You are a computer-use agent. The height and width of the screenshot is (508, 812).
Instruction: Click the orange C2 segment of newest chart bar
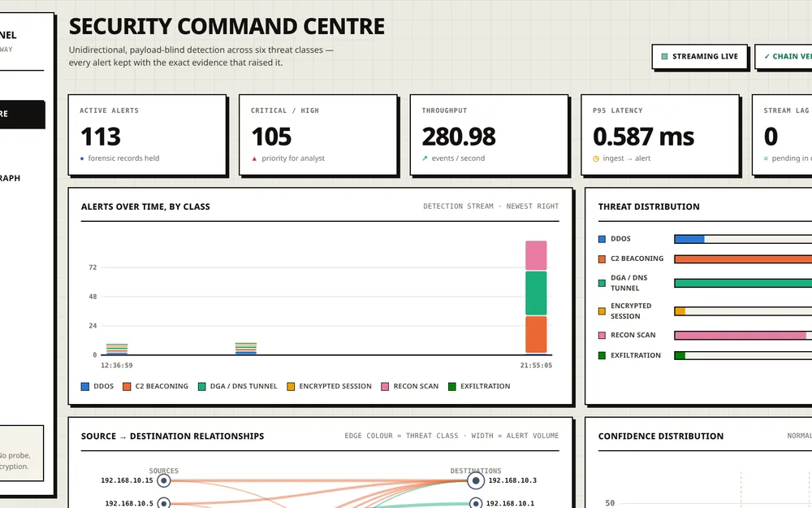click(536, 335)
